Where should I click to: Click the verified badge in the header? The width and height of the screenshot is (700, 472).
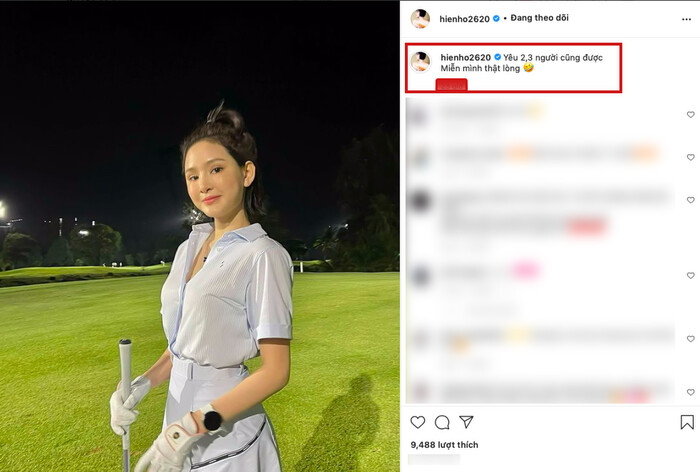tap(496, 19)
